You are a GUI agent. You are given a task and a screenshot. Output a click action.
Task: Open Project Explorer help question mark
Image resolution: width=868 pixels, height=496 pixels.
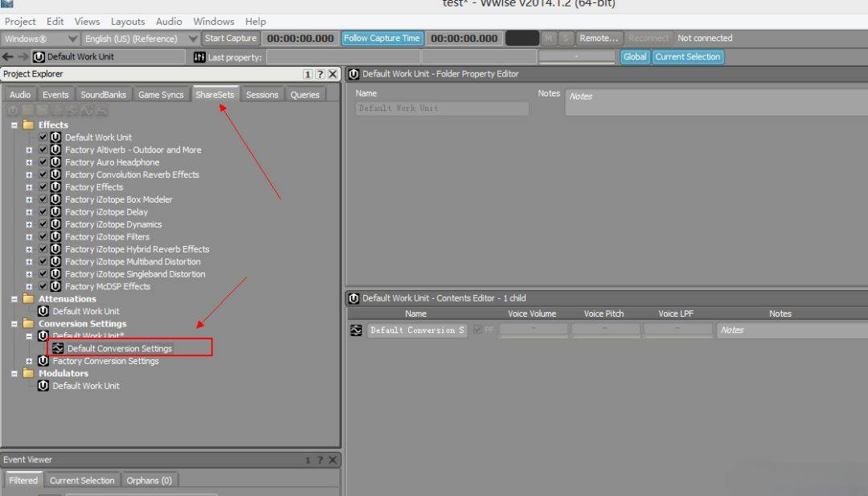click(320, 74)
